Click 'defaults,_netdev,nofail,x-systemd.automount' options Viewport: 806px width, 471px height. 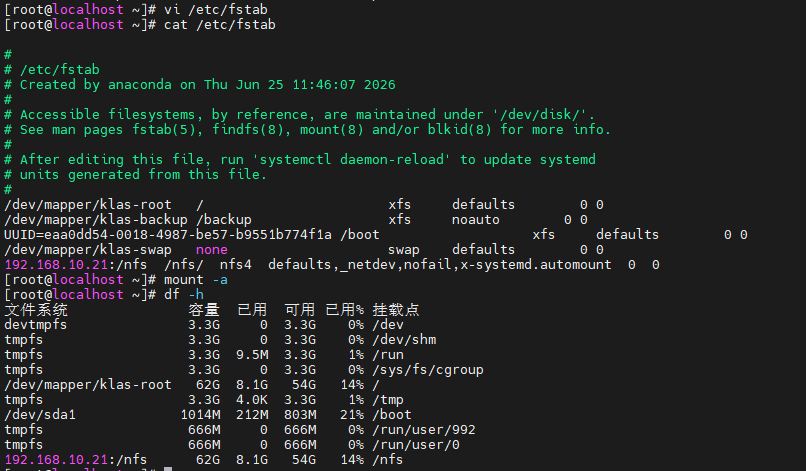440,265
